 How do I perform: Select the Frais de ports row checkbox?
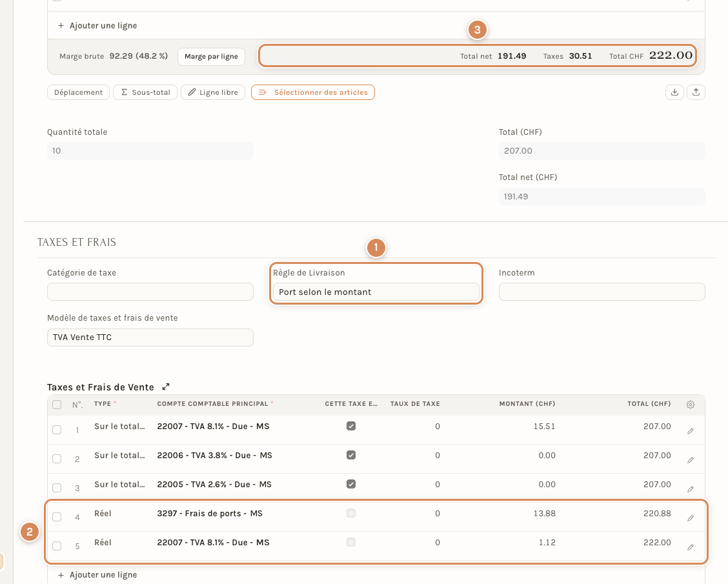point(57,517)
